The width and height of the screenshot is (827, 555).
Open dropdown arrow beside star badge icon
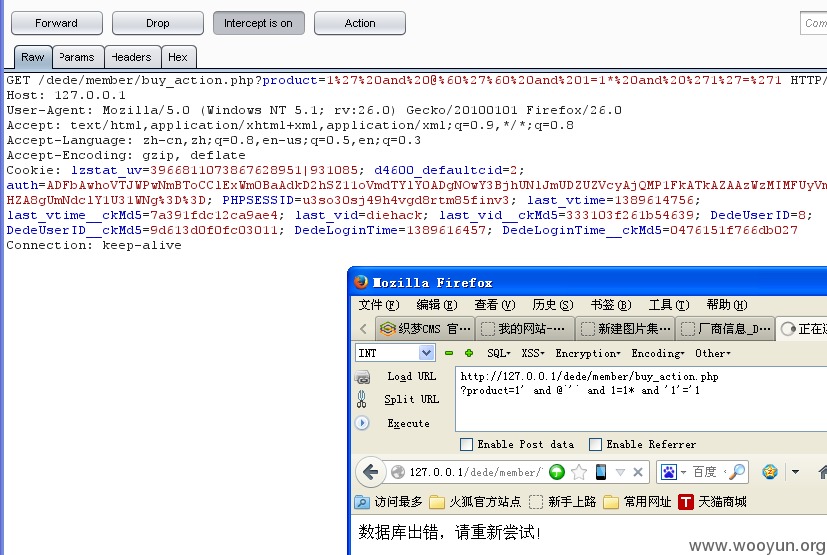(795, 472)
